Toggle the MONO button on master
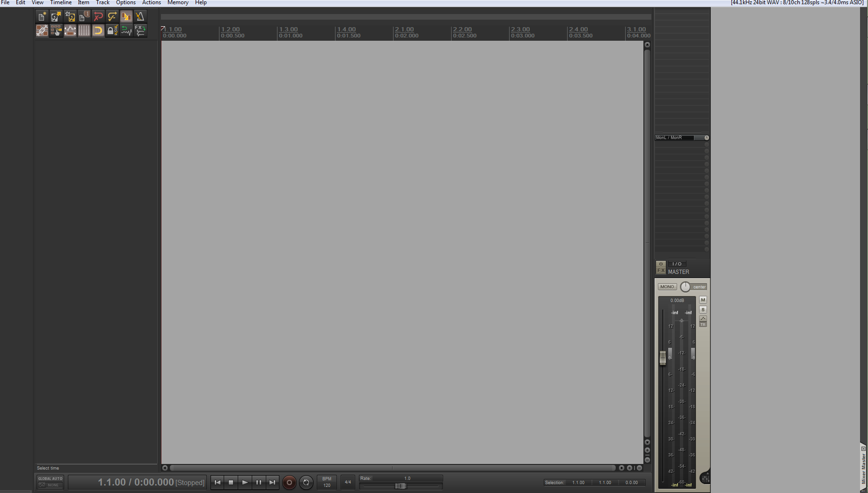The height and width of the screenshot is (493, 868). point(667,287)
